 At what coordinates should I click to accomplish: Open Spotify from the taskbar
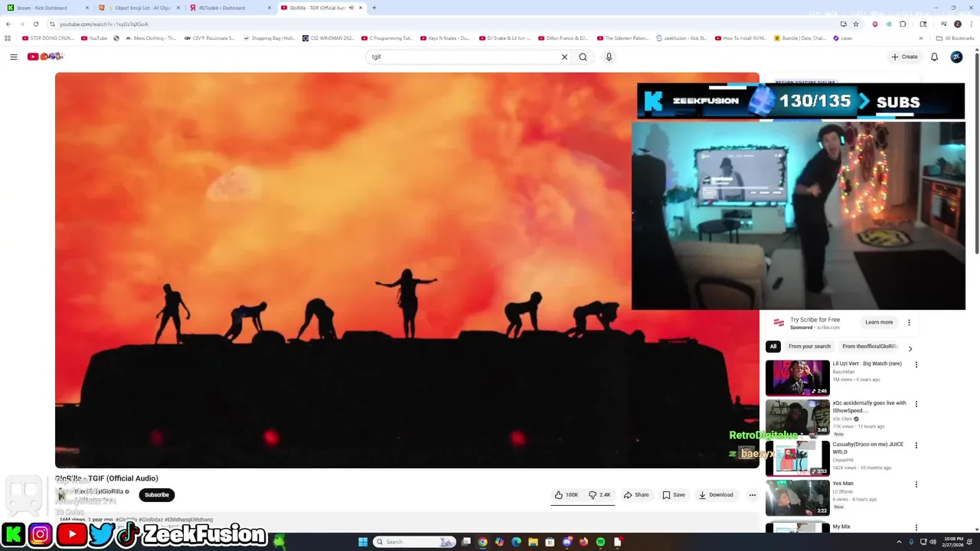[x=600, y=542]
